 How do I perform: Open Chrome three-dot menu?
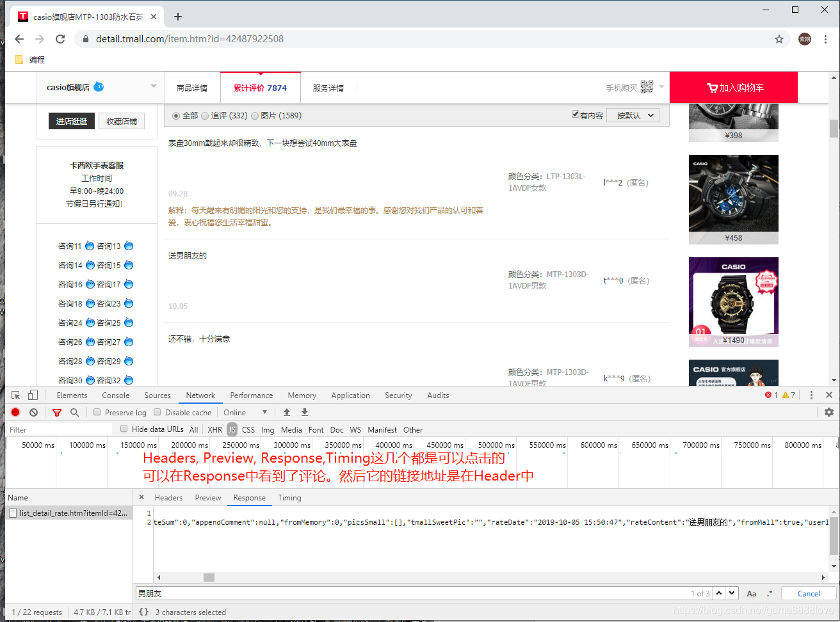point(826,39)
